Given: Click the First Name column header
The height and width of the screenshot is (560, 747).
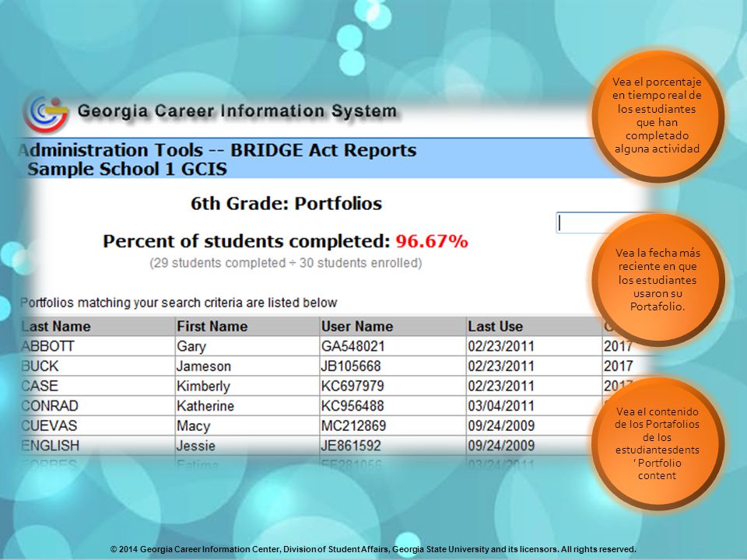Looking at the screenshot, I should (x=212, y=326).
